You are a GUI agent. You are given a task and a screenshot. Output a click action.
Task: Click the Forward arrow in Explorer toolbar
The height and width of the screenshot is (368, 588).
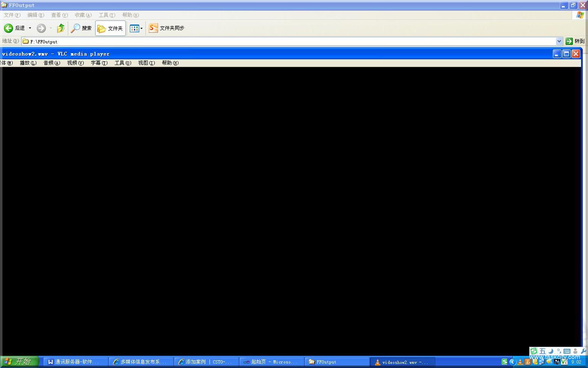coord(41,28)
